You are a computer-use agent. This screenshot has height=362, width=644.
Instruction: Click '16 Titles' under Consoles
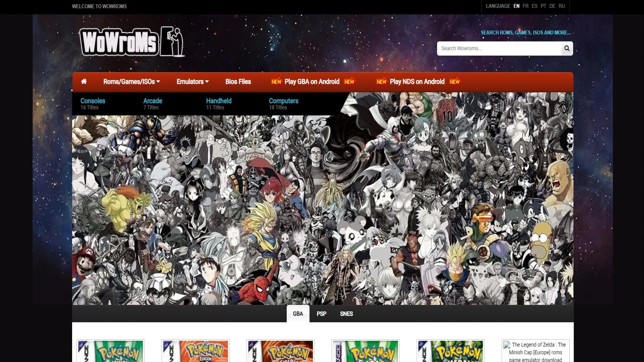pos(89,108)
